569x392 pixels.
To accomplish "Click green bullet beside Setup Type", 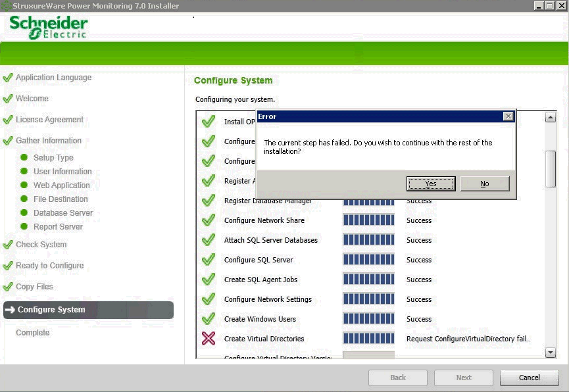I will (24, 157).
